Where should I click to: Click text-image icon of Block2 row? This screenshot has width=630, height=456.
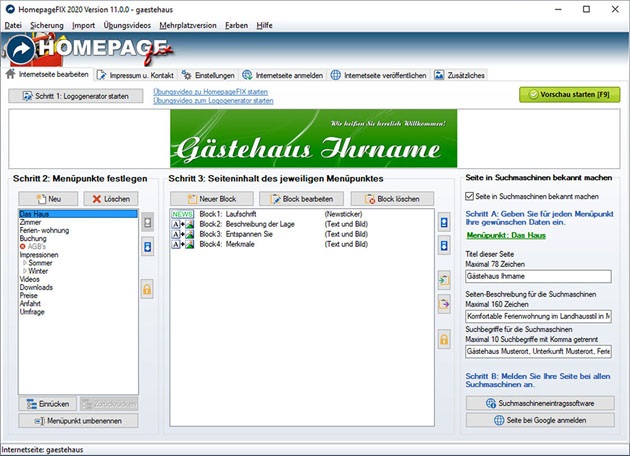pyautogui.click(x=183, y=224)
